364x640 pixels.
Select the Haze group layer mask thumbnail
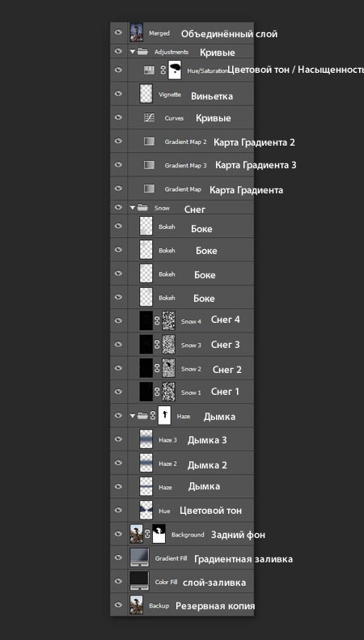click(x=164, y=416)
